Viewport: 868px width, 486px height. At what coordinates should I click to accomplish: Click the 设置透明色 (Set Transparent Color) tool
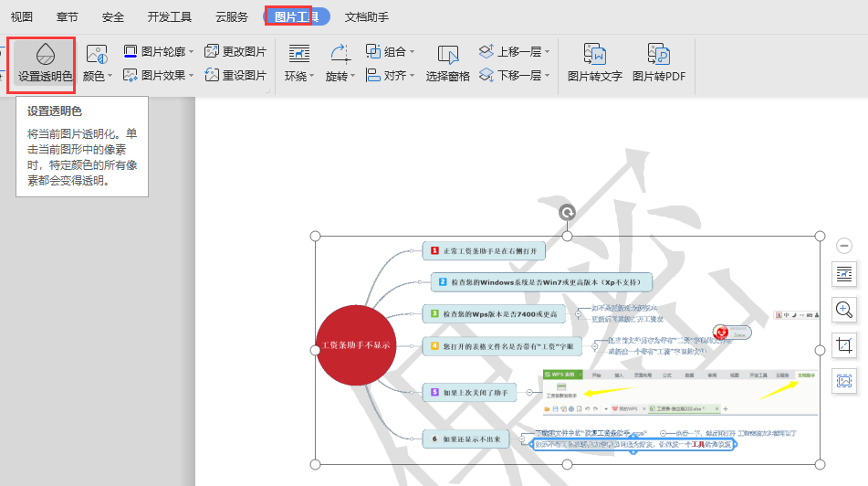click(45, 63)
